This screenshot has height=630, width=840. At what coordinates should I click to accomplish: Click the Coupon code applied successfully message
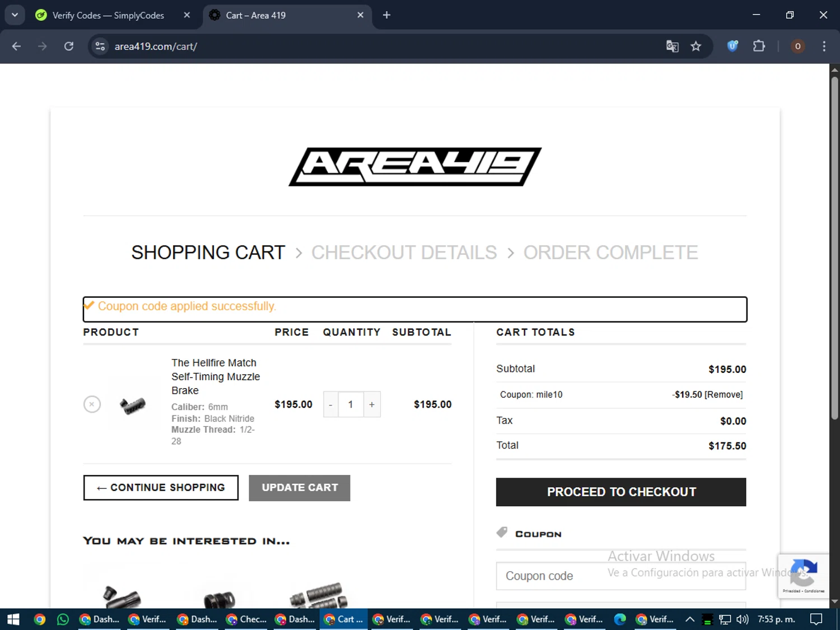[x=186, y=306]
